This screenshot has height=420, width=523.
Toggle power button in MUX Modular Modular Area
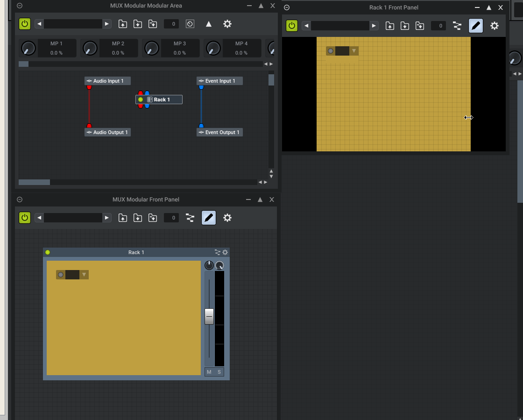point(25,24)
